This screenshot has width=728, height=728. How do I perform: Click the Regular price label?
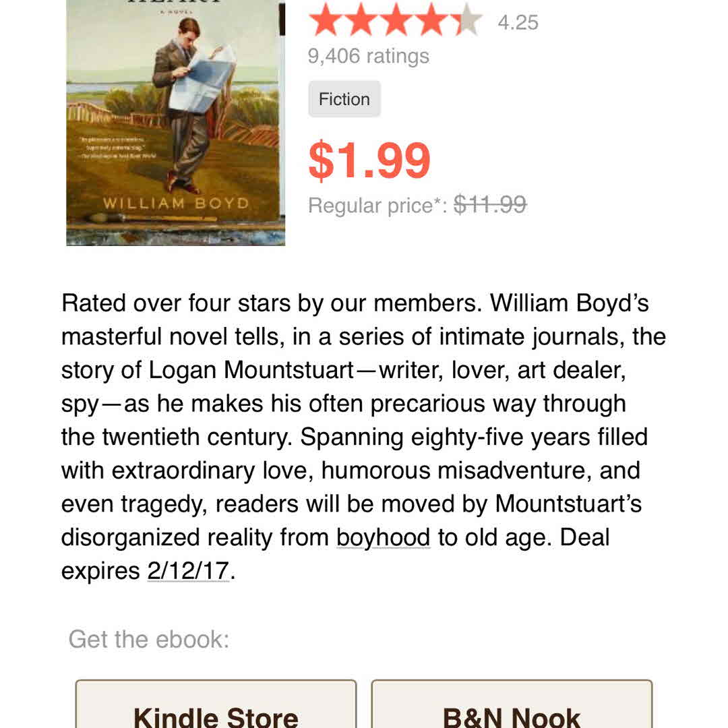377,205
